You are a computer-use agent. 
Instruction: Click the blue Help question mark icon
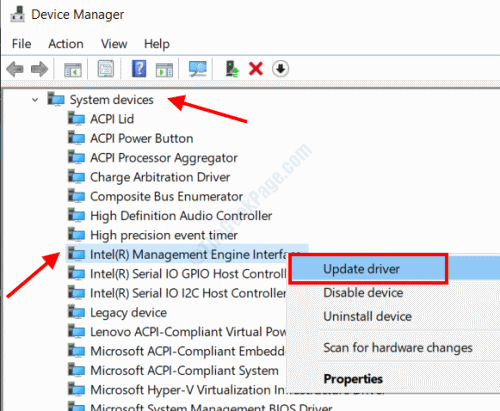(x=139, y=69)
